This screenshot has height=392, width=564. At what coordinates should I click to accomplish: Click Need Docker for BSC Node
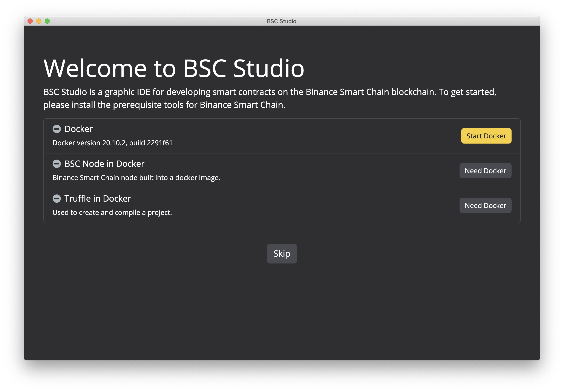pyautogui.click(x=485, y=171)
